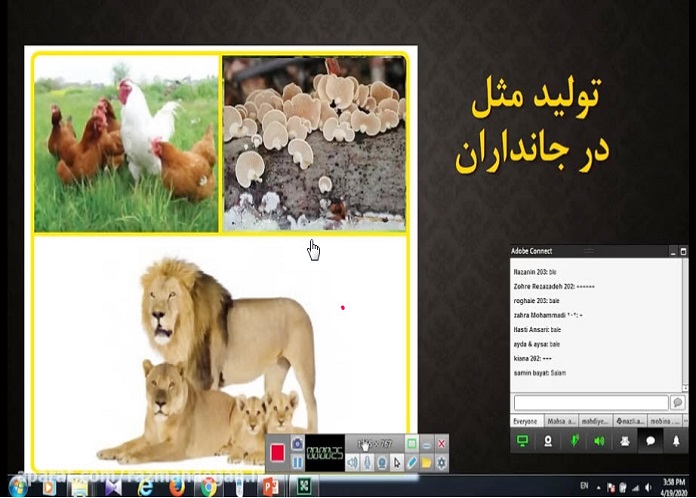Open the Windows Start menu
Image resolution: width=696 pixels, height=498 pixels.
(x=18, y=487)
